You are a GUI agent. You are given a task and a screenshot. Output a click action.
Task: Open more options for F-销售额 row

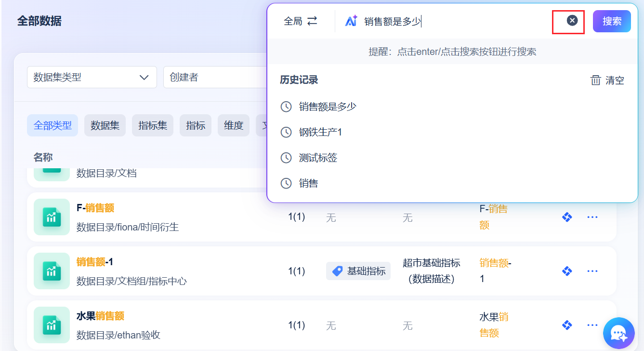click(x=592, y=217)
